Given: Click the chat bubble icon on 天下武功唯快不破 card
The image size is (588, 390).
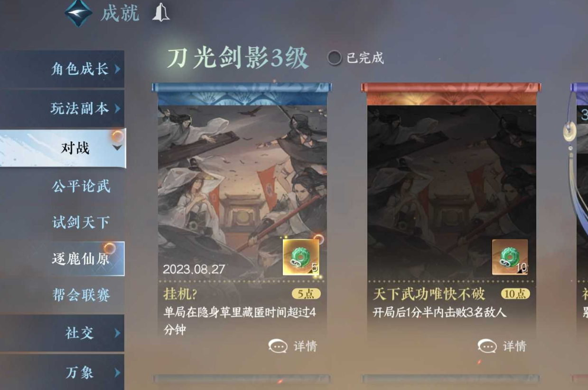Looking at the screenshot, I should pos(487,346).
